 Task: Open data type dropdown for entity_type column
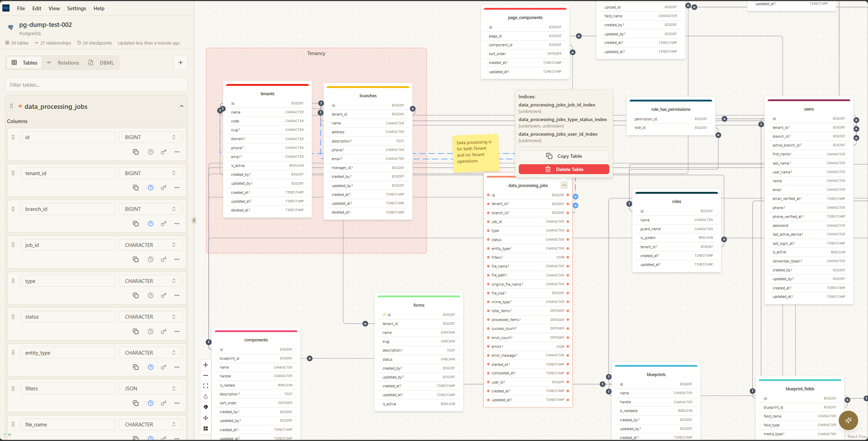tap(150, 353)
